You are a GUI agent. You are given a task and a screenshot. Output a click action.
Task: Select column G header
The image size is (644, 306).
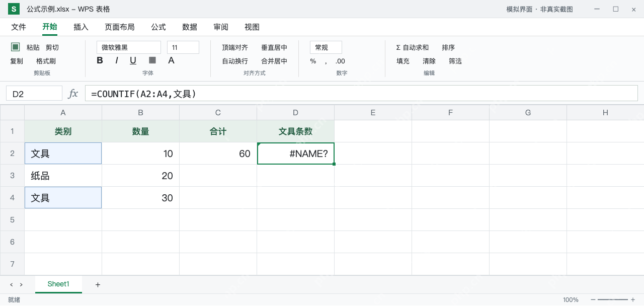tap(528, 113)
